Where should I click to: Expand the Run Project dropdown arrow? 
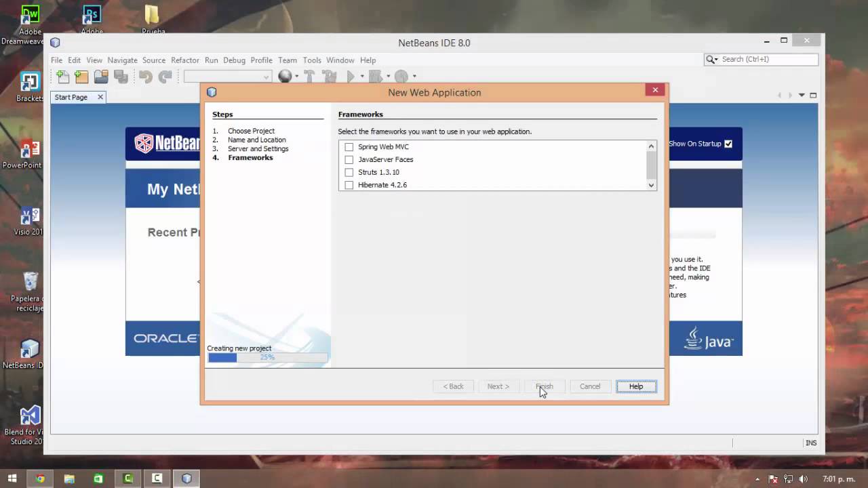[362, 77]
